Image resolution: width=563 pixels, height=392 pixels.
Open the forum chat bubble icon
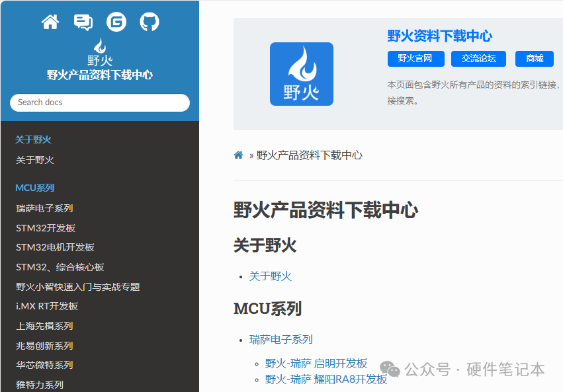(83, 22)
